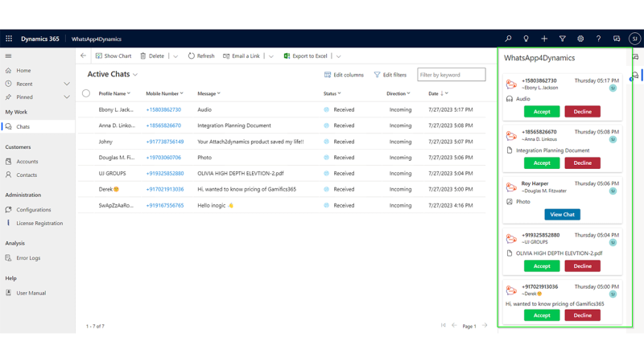Open the Active Chats view dropdown

point(135,75)
